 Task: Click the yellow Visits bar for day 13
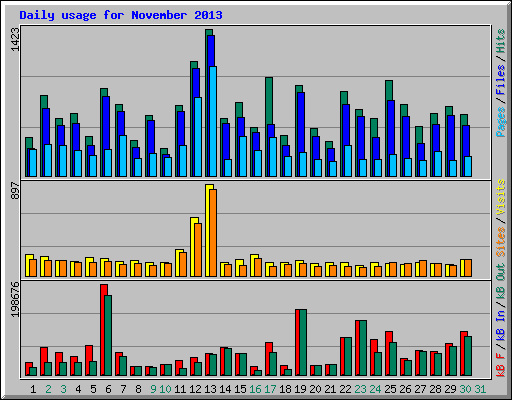point(207,230)
